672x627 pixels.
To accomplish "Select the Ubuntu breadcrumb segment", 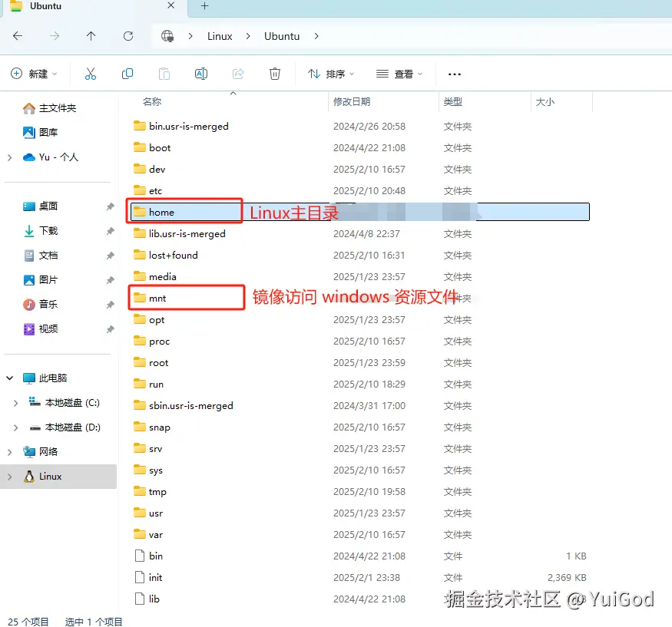I will pos(282,36).
